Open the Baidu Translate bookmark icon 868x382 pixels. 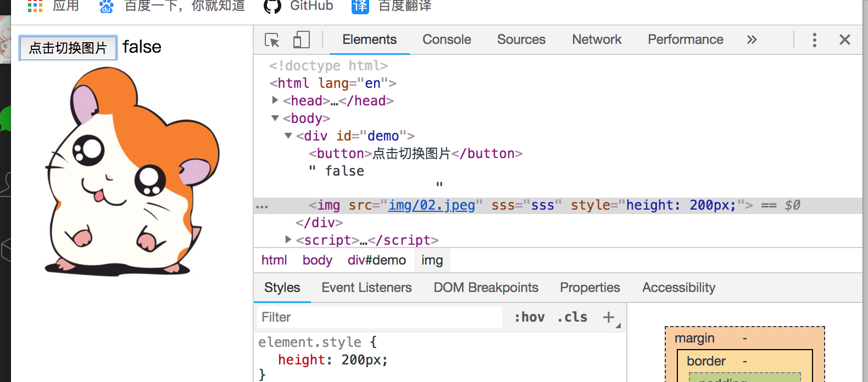click(360, 6)
